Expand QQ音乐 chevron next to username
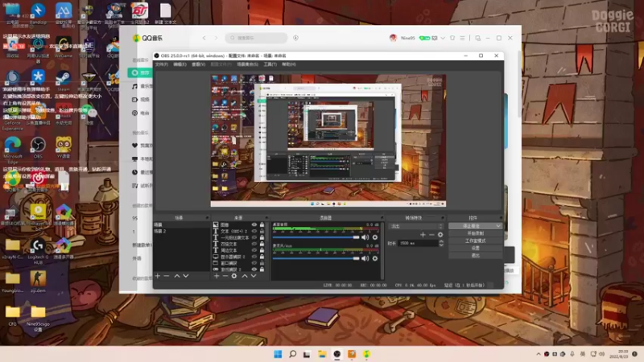Screen dimensions: 644x362 [x=443, y=38]
